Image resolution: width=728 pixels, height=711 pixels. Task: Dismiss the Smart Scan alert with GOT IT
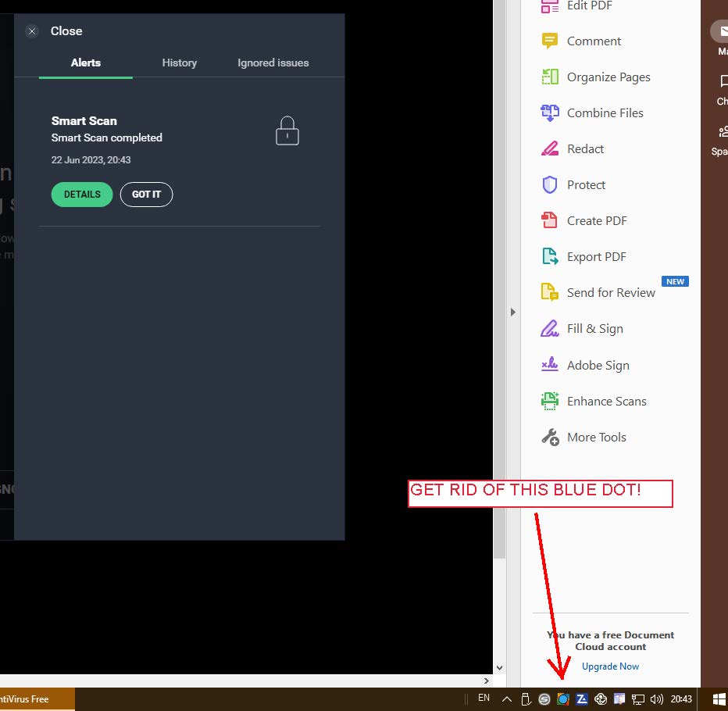tap(146, 194)
